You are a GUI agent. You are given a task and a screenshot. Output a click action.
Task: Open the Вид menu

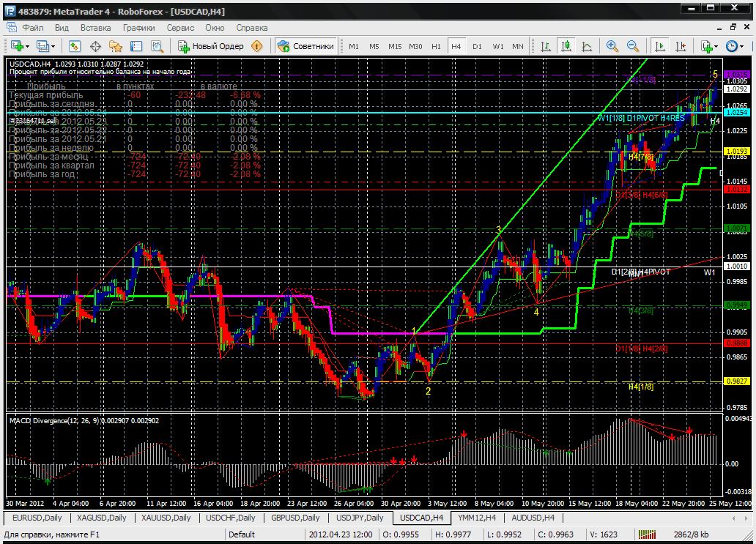[62, 28]
